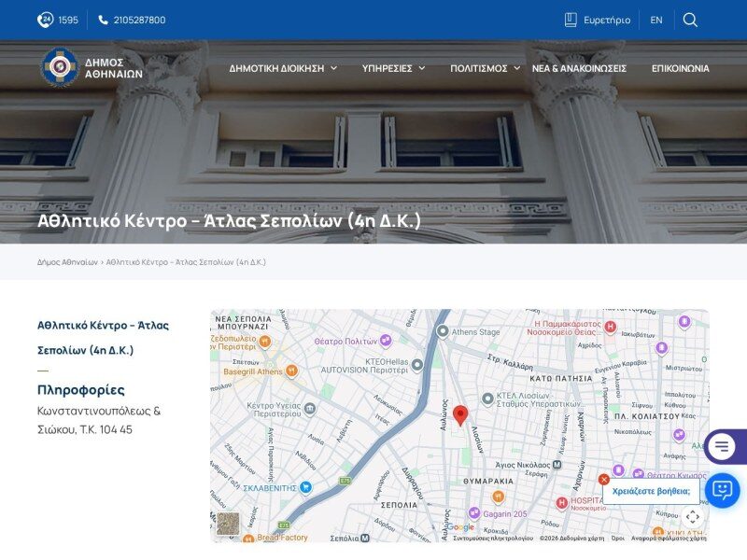The image size is (747, 560).
Task: Click the Χρειάζεστε βοήθεια; help bubble
Action: 651,491
